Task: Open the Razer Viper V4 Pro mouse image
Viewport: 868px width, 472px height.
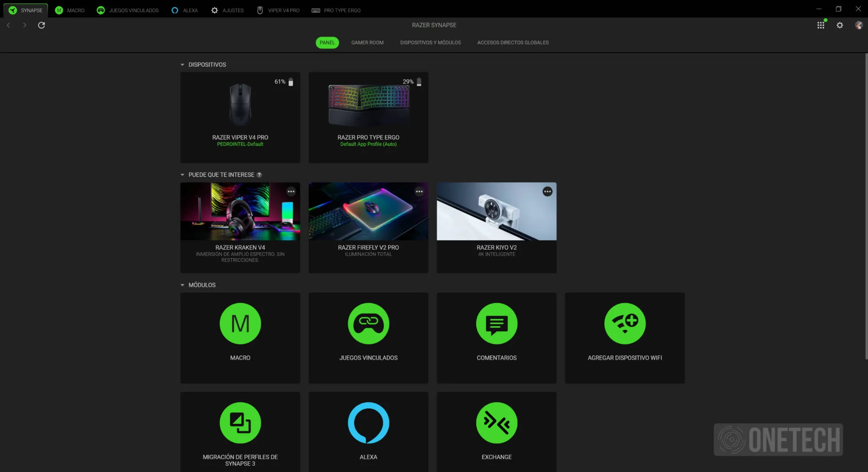Action: pos(240,104)
